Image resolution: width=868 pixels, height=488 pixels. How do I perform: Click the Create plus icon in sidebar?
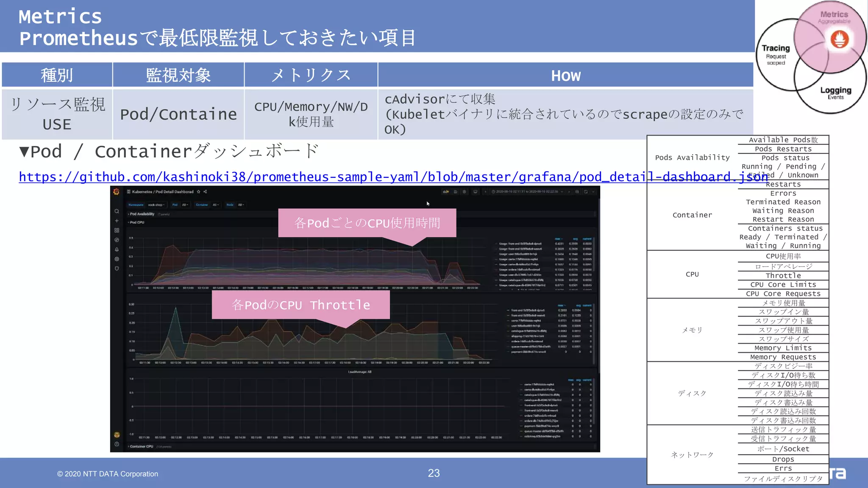tap(117, 221)
